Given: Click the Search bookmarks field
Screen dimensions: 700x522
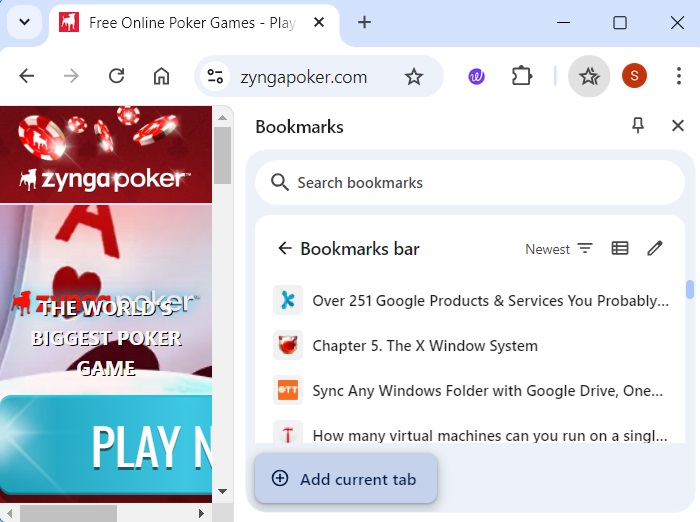Looking at the screenshot, I should [x=470, y=183].
